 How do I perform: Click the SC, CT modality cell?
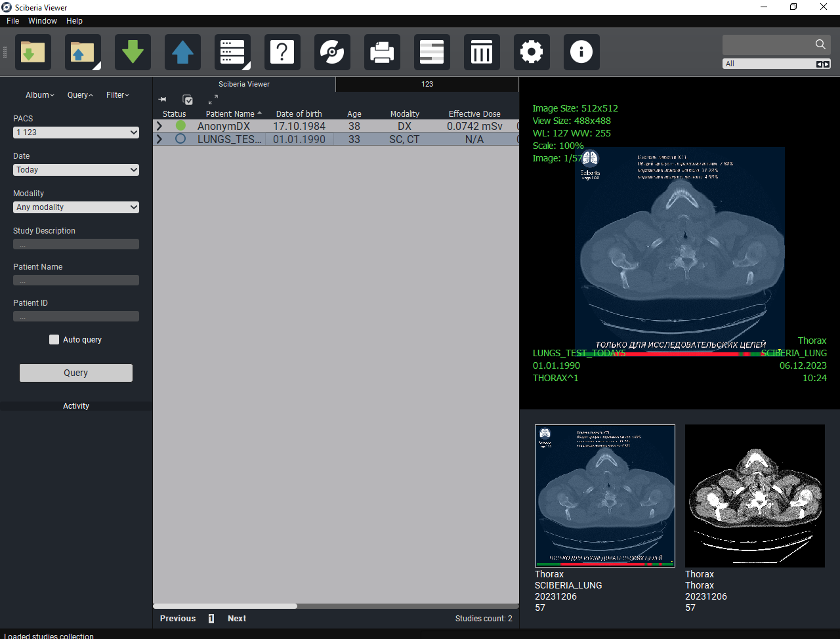pyautogui.click(x=404, y=139)
